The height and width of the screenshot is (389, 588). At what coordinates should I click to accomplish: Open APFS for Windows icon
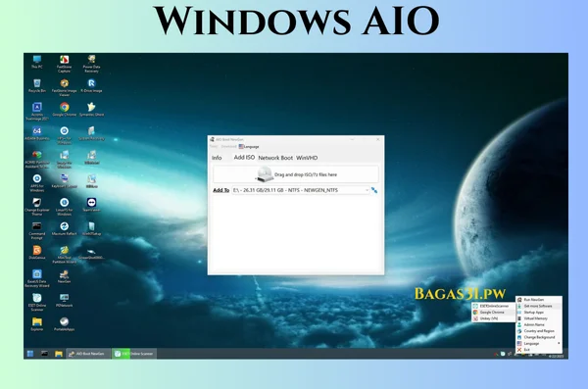[37, 183]
